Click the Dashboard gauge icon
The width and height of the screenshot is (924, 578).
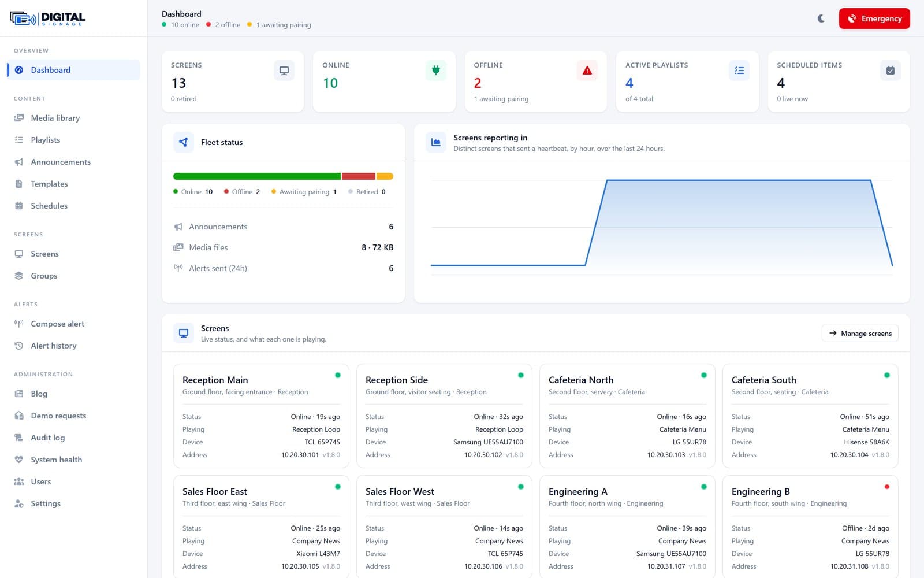(19, 70)
